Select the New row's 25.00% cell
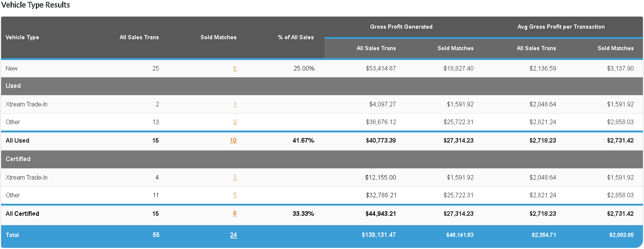 pyautogui.click(x=304, y=68)
